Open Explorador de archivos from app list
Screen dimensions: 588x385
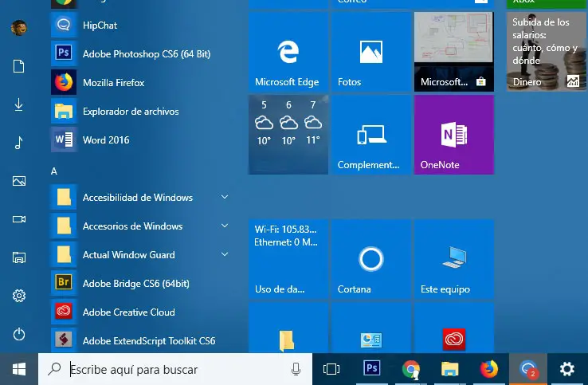[x=140, y=112]
